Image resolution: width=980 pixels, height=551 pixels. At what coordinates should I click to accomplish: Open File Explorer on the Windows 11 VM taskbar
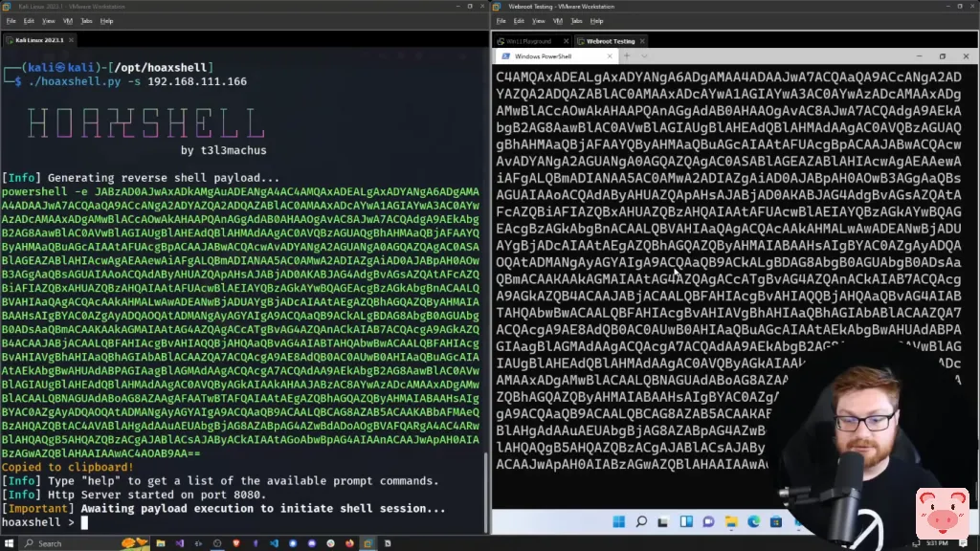click(731, 521)
